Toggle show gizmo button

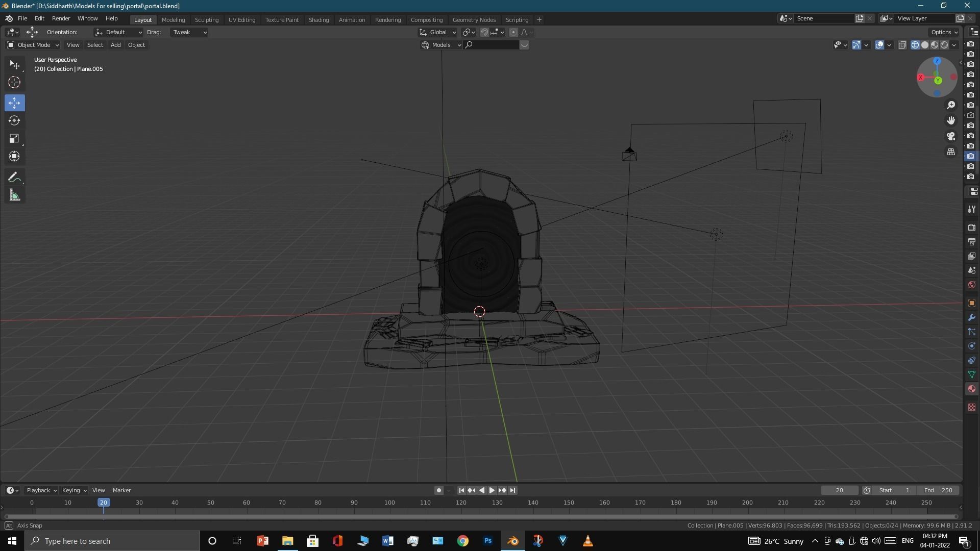coord(856,45)
